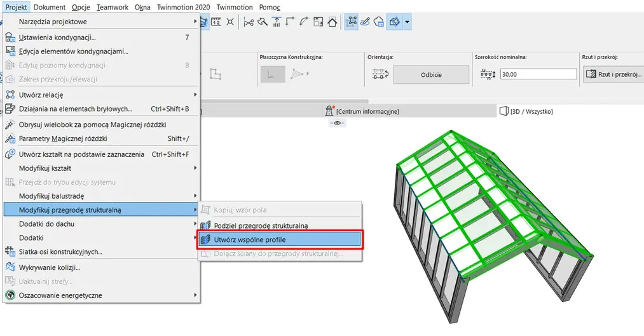Viewport: 644px width, 336px height.
Task: Open Ustawienia kondygnacji... entry
Action: pos(102,37)
